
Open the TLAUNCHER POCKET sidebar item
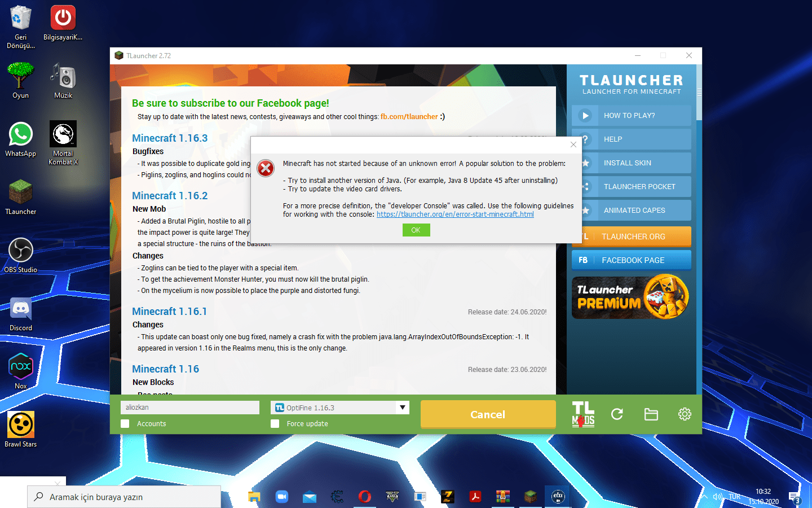[636, 187]
